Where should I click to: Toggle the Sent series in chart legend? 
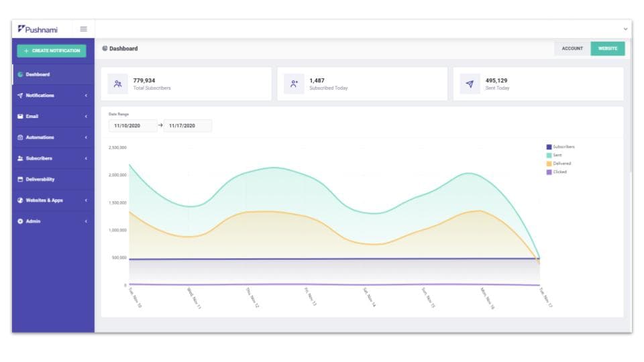point(557,155)
